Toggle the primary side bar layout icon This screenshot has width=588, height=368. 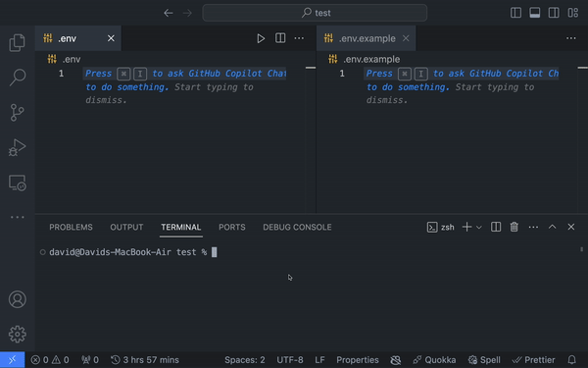click(x=516, y=13)
